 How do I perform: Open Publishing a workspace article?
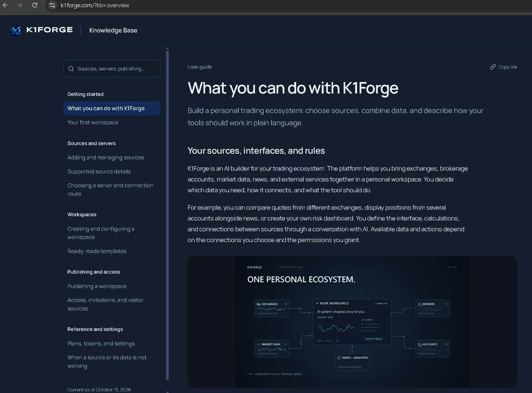pyautogui.click(x=97, y=286)
